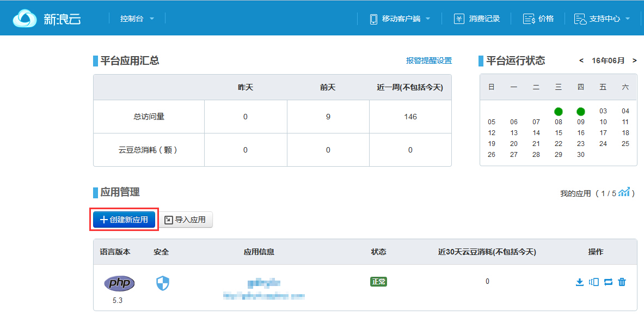Open 报警提醒设置 link
This screenshot has width=644, height=316.
coord(429,61)
